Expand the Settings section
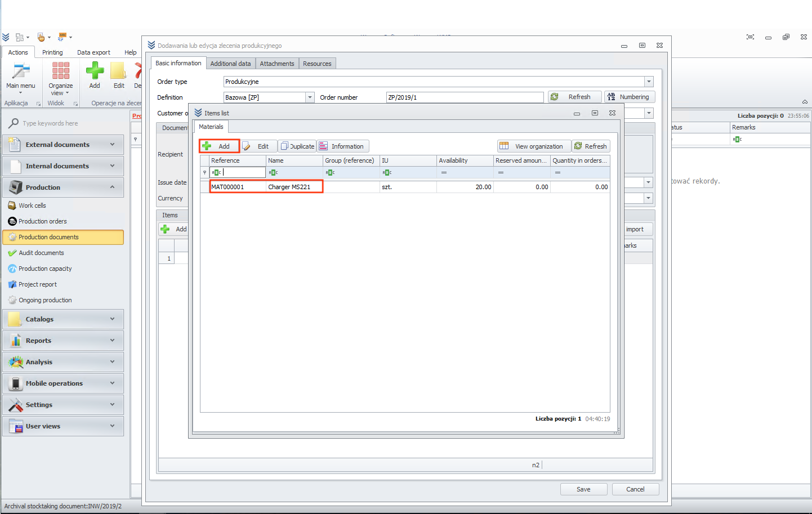812x514 pixels. coord(63,405)
